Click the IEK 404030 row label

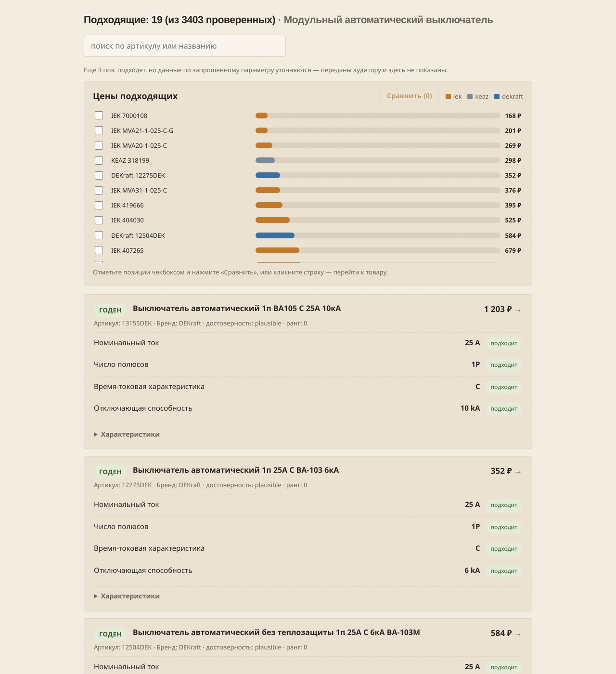128,220
